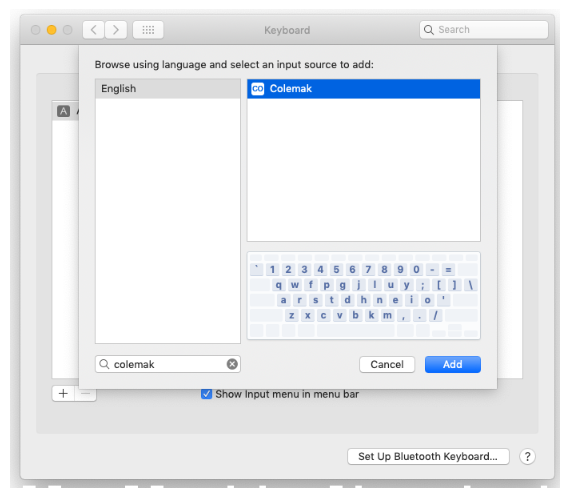Focus the colemak search input field
This screenshot has width=575, height=496.
168,364
